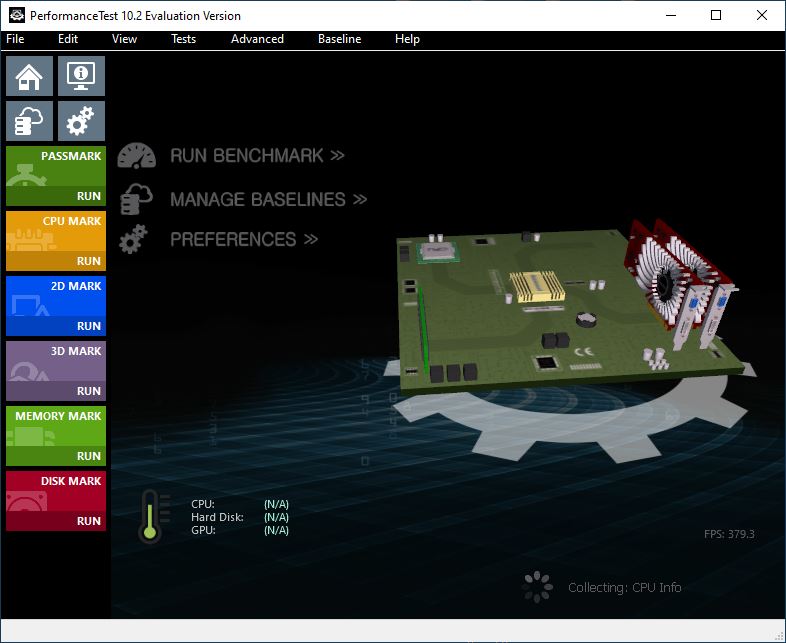Screen dimensions: 786x643
Task: Run the 2D Mark test
Action: pos(56,326)
